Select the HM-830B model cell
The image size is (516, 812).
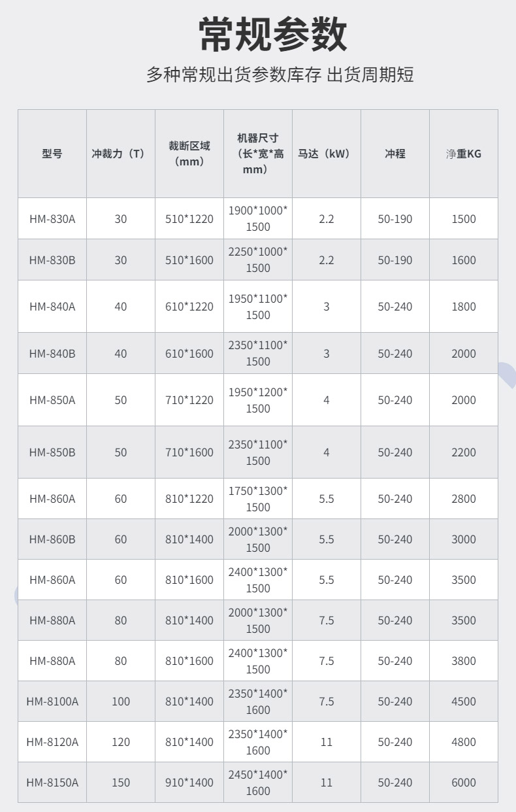[x=52, y=260]
